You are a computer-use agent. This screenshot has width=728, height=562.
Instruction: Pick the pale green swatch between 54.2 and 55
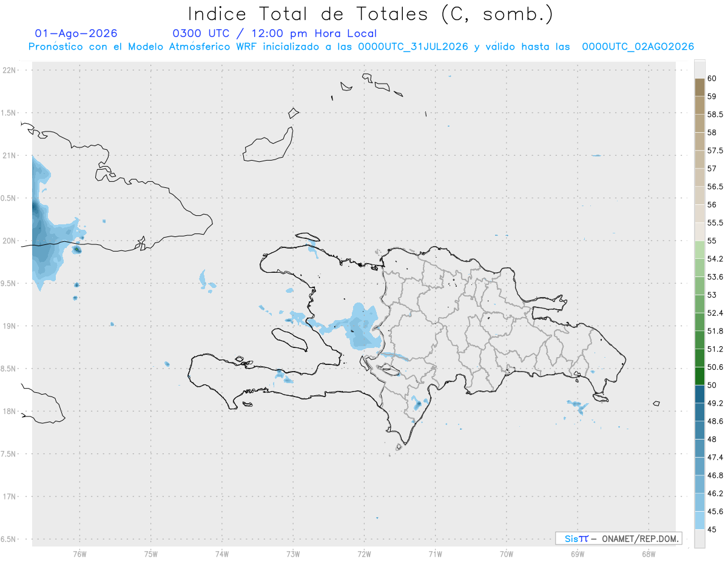tap(699, 250)
